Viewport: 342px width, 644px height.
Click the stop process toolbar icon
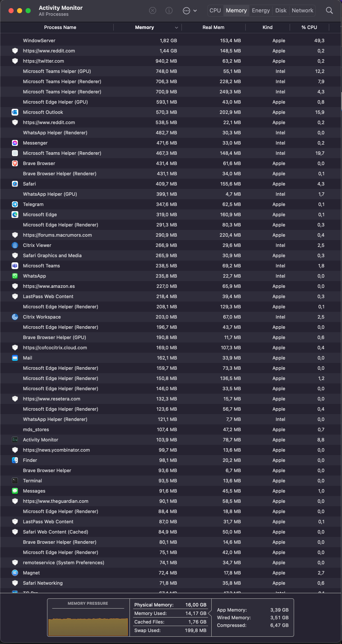(152, 11)
